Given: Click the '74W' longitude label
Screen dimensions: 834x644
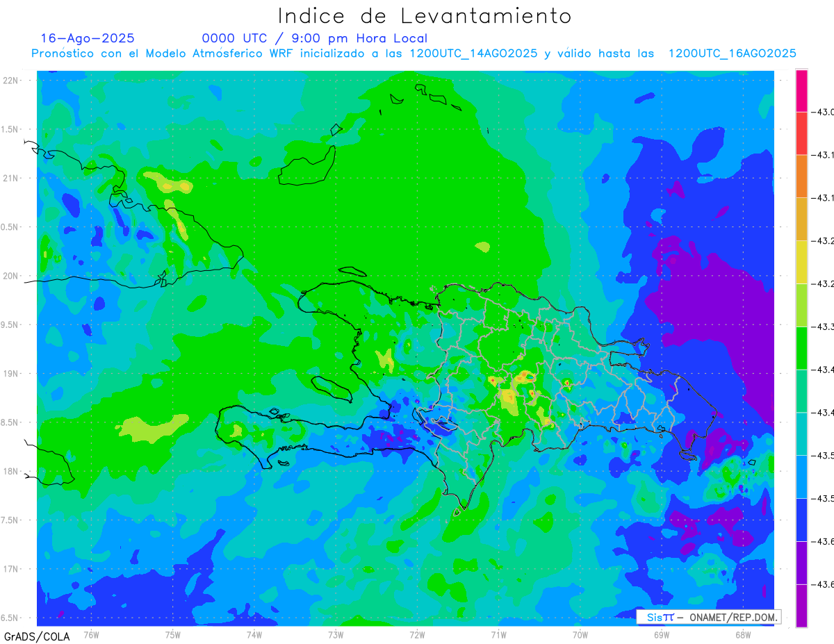Looking at the screenshot, I should (254, 634).
